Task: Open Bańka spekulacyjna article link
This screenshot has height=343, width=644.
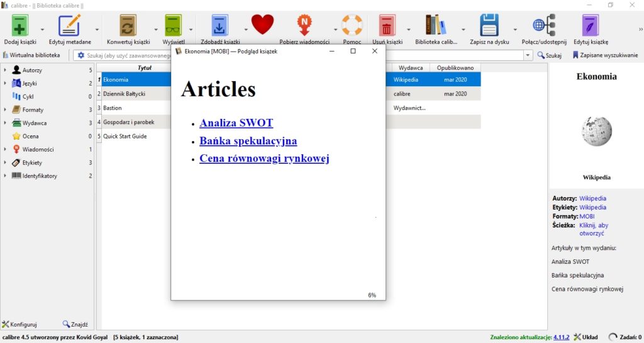Action: pyautogui.click(x=248, y=140)
